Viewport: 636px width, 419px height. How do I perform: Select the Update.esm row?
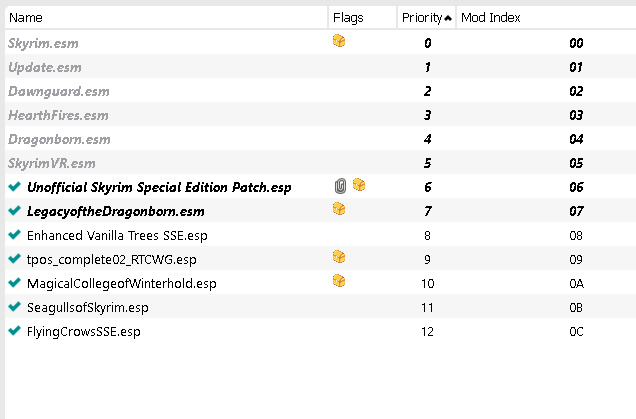[320, 67]
